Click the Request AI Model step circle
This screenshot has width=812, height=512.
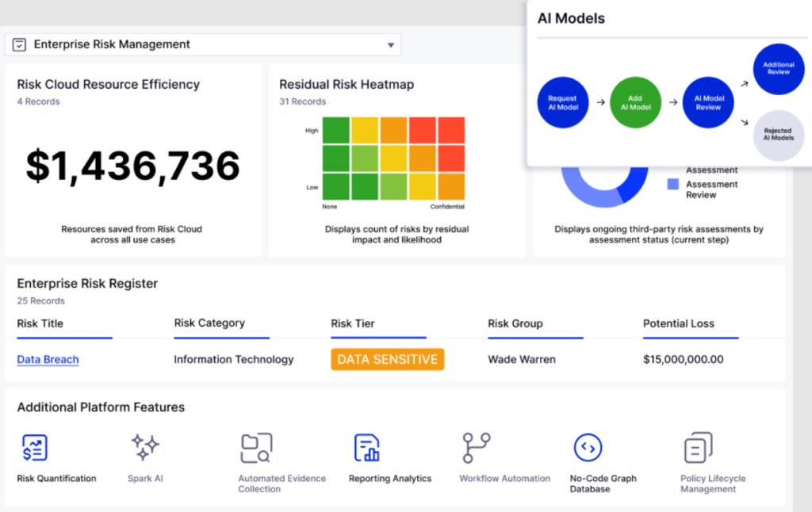pos(563,103)
